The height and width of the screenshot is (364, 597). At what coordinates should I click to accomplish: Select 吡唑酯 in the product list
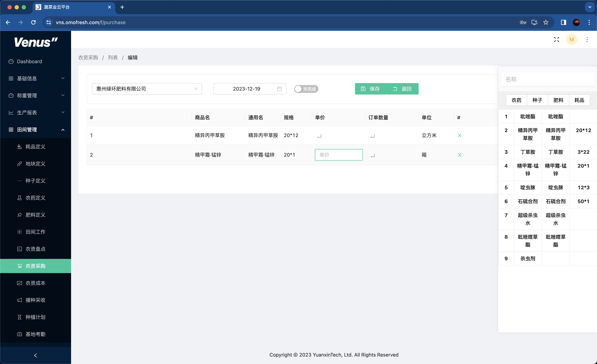tap(528, 116)
